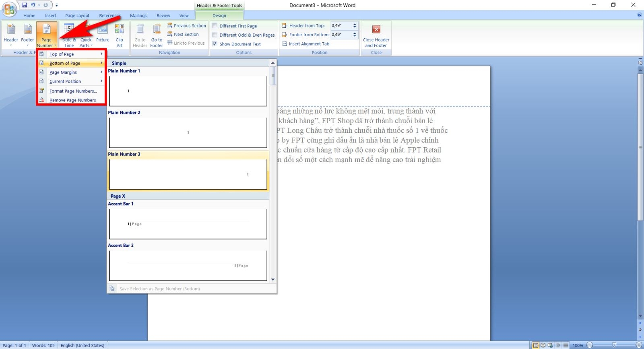Image resolution: width=644 pixels, height=349 pixels.
Task: Click the Previous Section navigation button
Action: pos(186,25)
